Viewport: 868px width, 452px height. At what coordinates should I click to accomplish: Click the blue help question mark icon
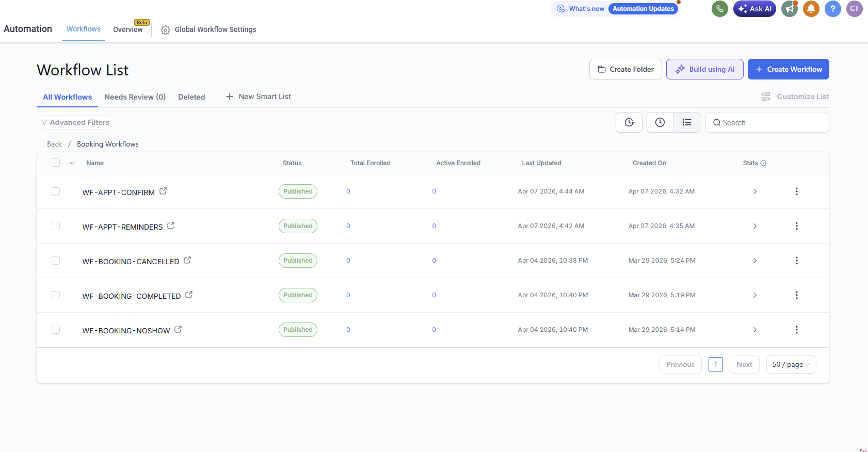[x=833, y=9]
